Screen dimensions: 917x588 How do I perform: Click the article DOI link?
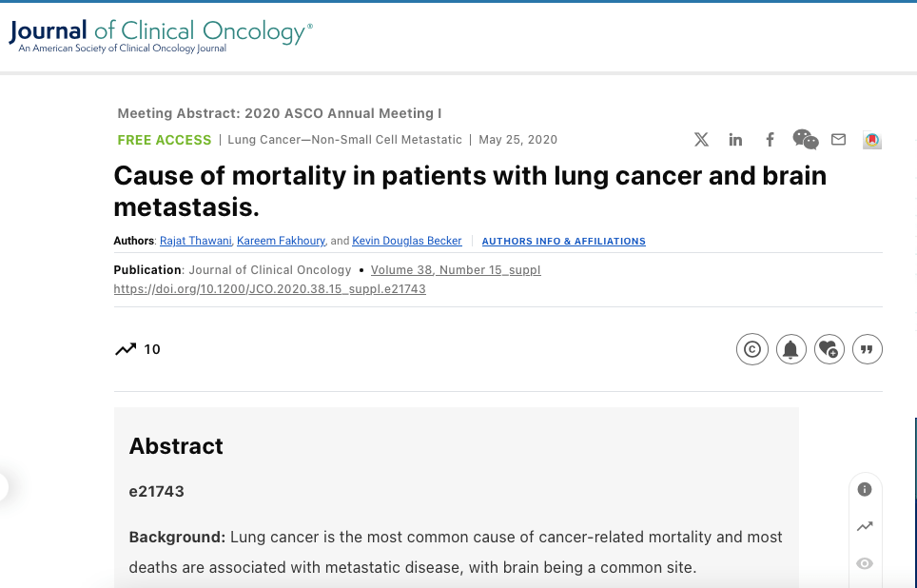269,289
